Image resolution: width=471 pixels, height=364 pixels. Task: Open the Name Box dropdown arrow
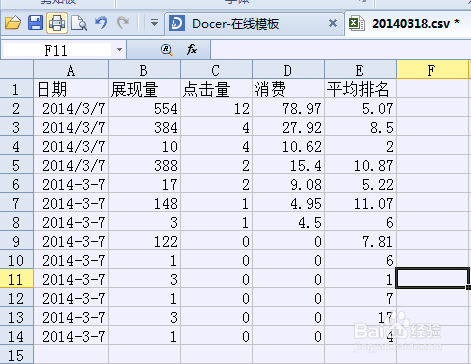click(x=119, y=50)
